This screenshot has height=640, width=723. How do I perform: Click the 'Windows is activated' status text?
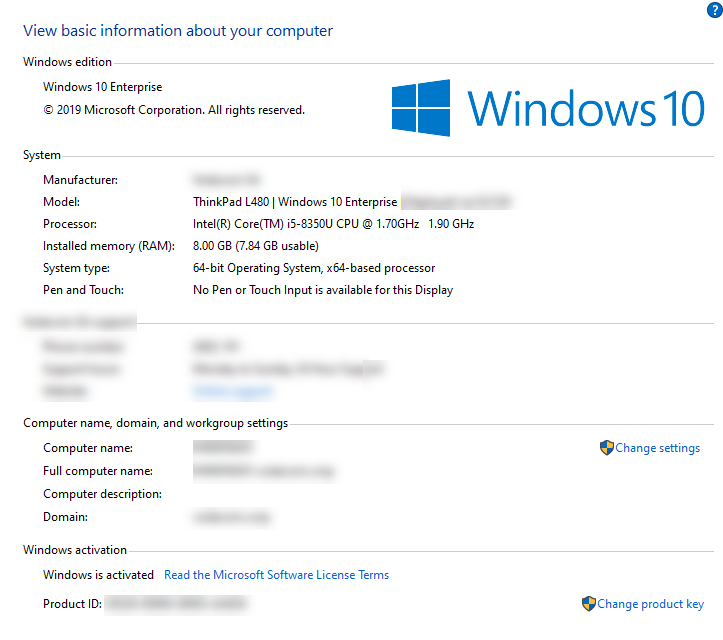pyautogui.click(x=98, y=575)
